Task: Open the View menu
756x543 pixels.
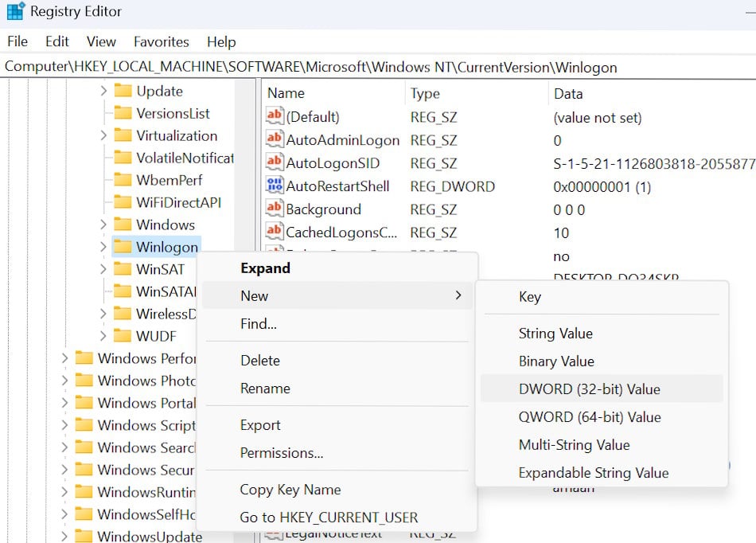Action: [x=101, y=41]
